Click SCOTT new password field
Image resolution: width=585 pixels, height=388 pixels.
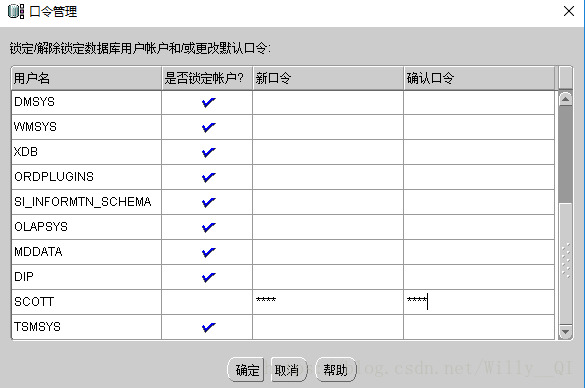coord(328,302)
